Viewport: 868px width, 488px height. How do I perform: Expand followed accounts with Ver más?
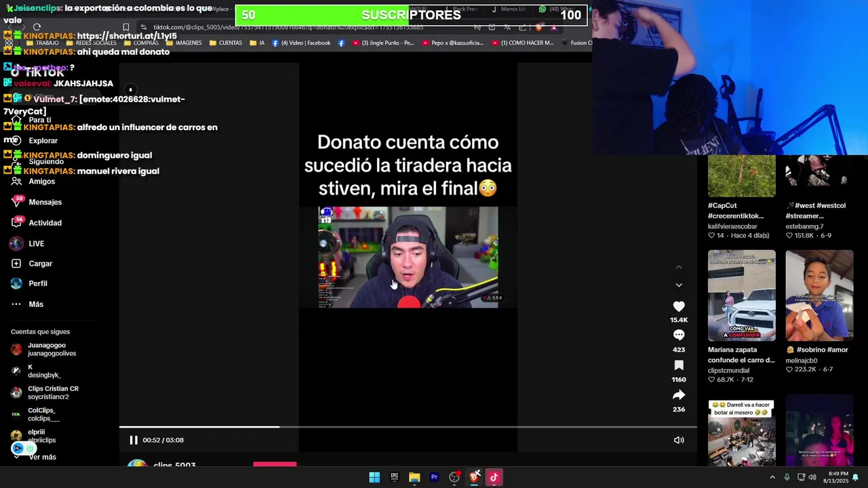click(42, 457)
